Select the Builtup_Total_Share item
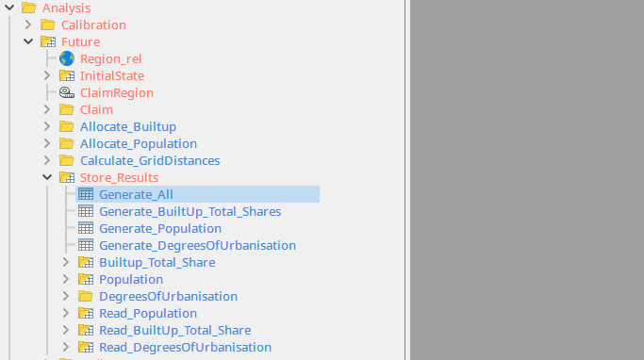Screen dimensions: 644x360 pos(157,262)
